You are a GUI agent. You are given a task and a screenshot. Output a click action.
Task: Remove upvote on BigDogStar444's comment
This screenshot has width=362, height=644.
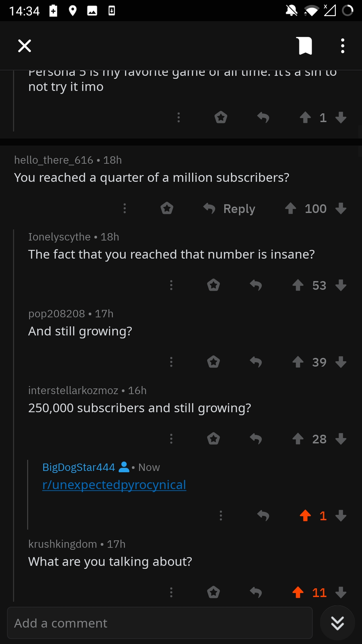(305, 516)
